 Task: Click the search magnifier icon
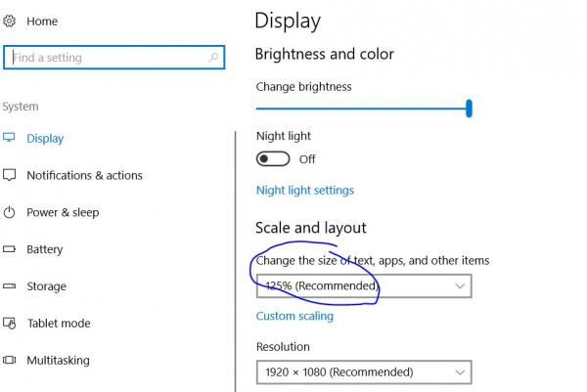(x=213, y=58)
